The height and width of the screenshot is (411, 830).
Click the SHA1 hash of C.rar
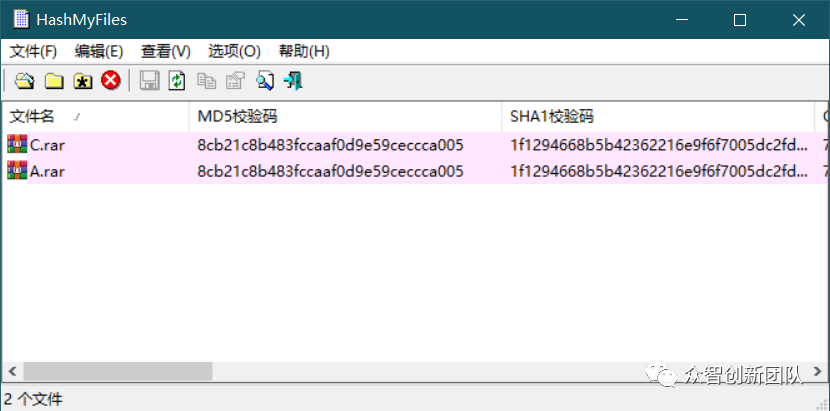tap(660, 145)
